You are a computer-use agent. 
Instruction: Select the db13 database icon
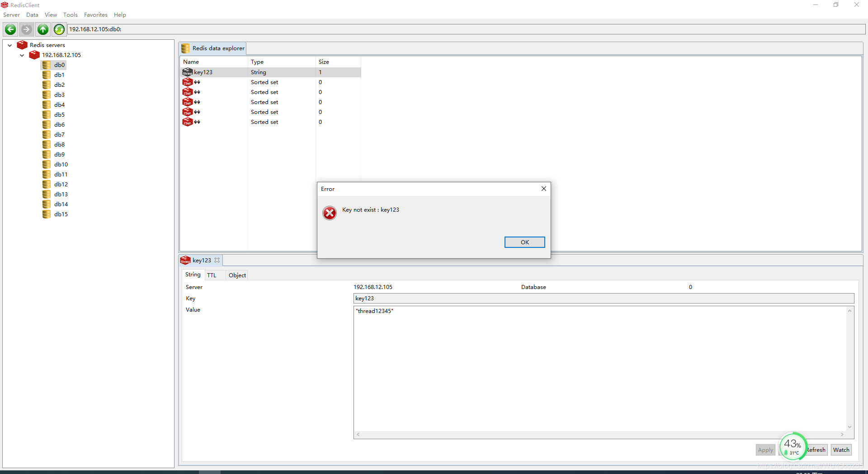pos(47,194)
